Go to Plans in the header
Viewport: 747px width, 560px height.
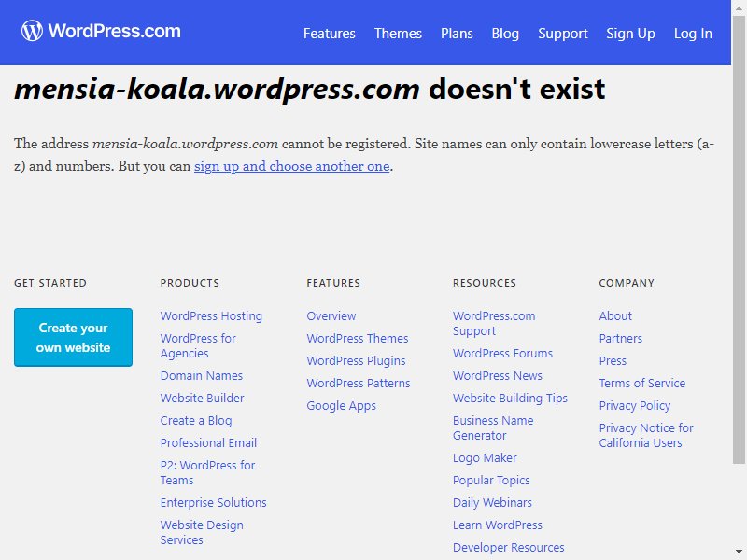(x=457, y=34)
